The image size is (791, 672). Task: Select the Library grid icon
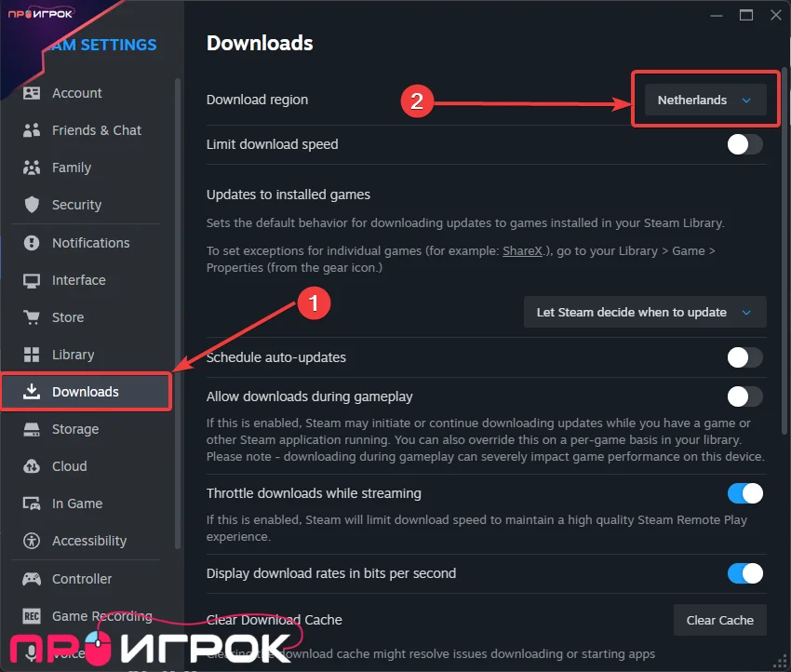(x=32, y=355)
